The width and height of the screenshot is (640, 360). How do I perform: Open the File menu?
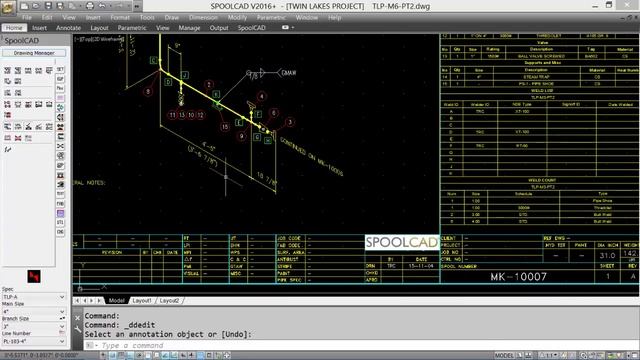tap(27, 18)
